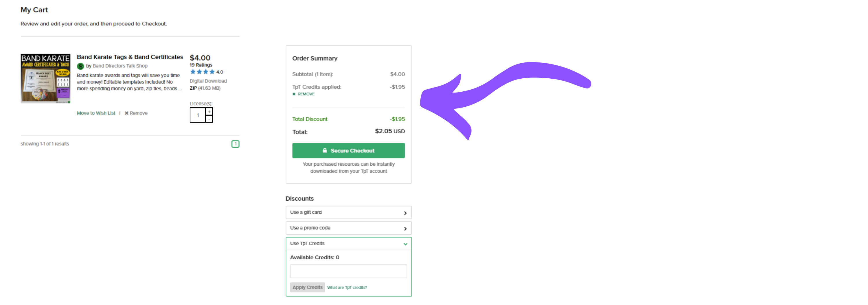Viewport: 868px width, 305px height.
Task: Open Band Karate product thumbnail
Action: 45,78
